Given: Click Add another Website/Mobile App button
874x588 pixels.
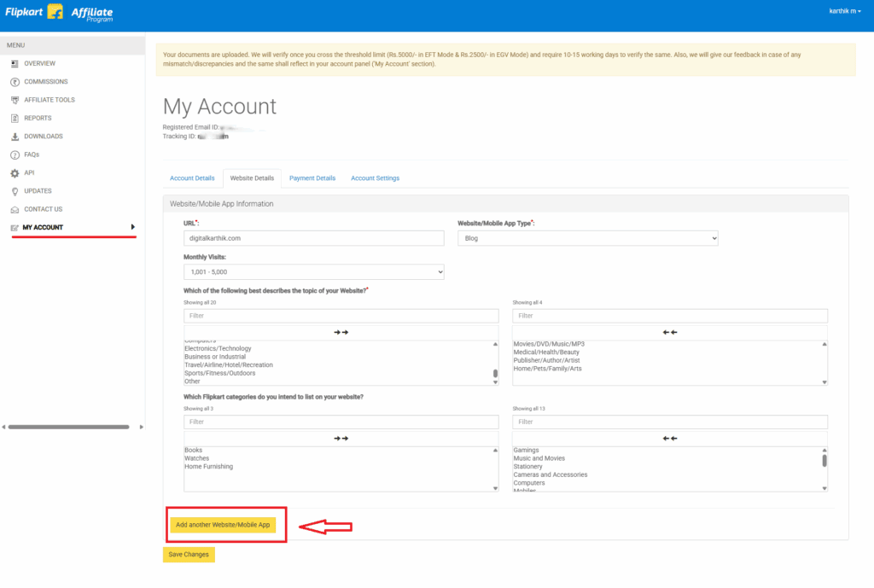Looking at the screenshot, I should tap(223, 525).
